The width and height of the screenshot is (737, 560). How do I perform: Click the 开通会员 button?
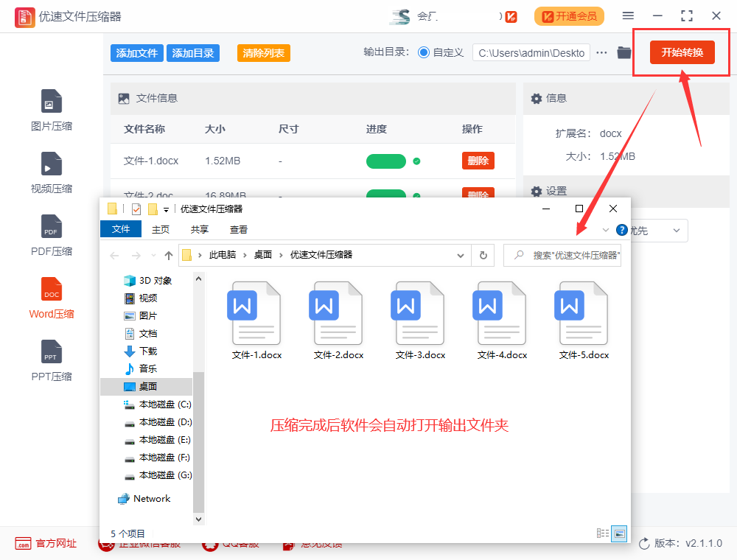[x=569, y=16]
